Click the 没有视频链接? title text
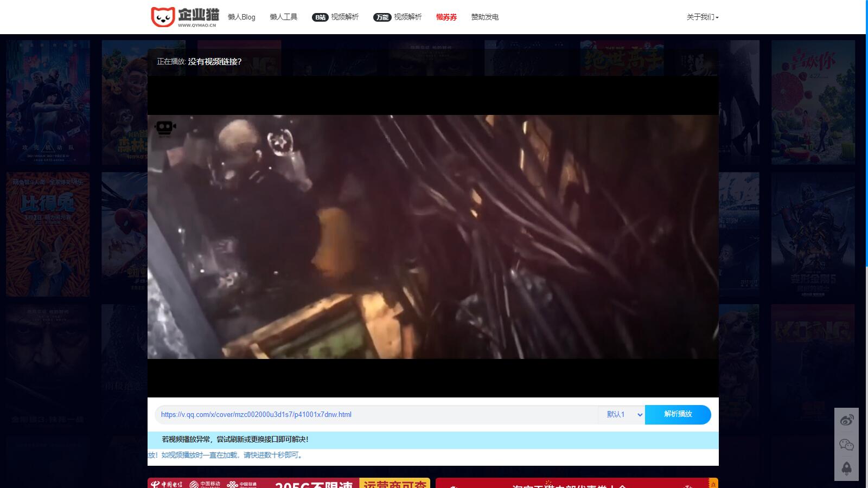 (x=215, y=62)
